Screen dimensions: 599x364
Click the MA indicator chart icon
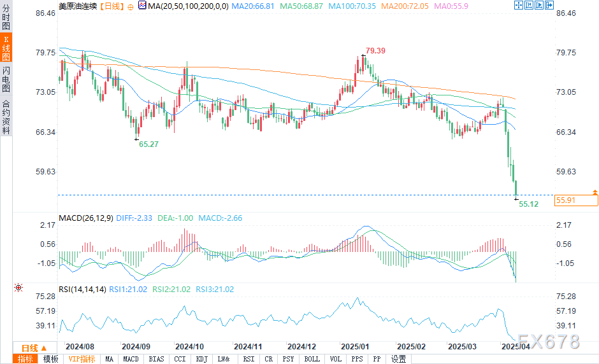tap(142, 5)
